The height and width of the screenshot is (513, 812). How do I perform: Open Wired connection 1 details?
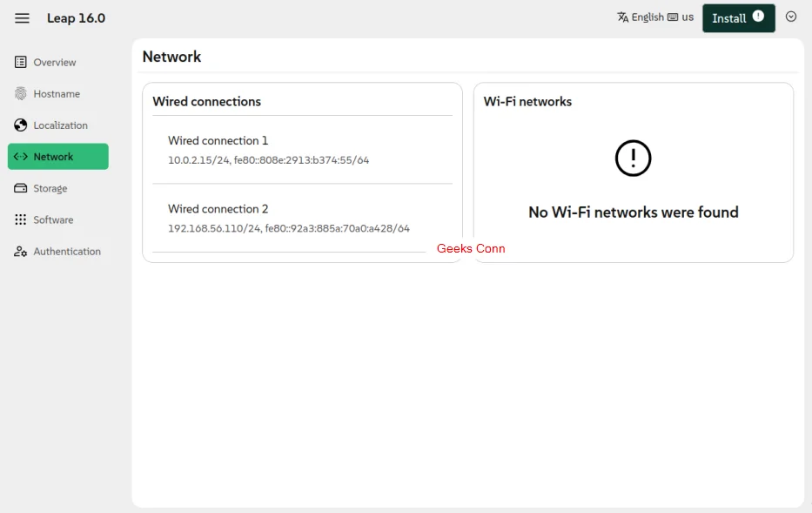pos(218,141)
